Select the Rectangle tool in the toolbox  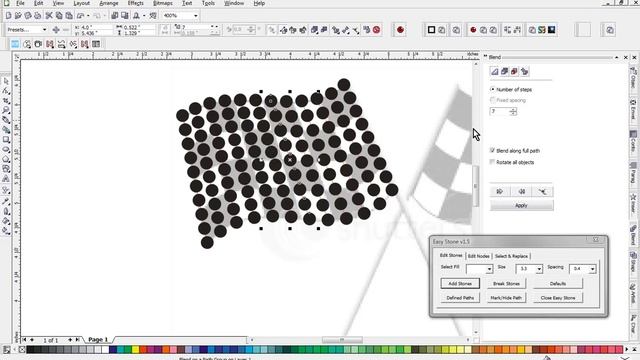point(6,140)
